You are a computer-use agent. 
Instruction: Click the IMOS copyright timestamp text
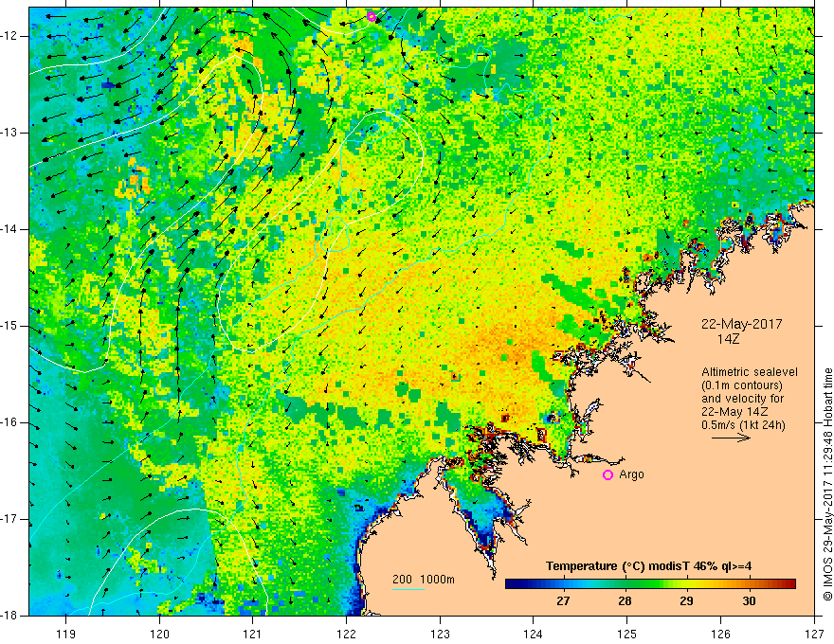click(x=827, y=484)
